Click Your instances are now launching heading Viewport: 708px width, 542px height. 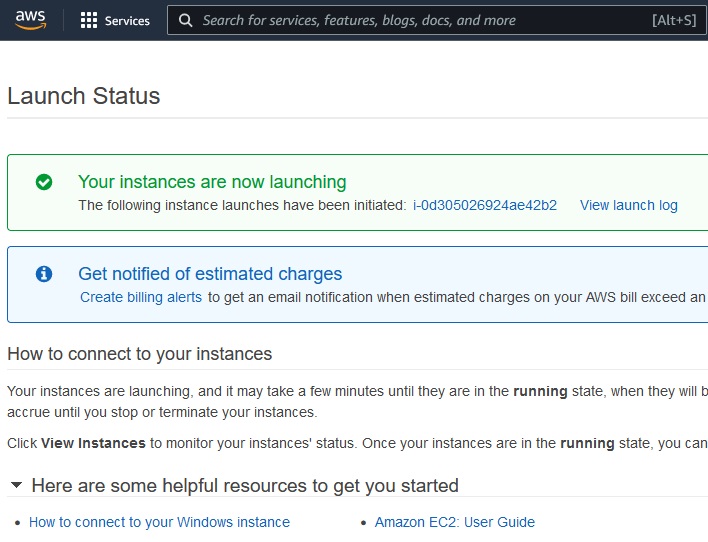[212, 182]
